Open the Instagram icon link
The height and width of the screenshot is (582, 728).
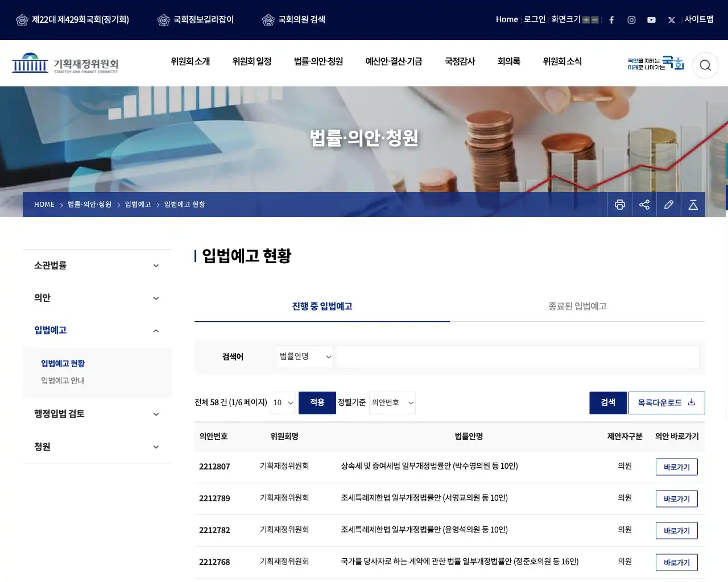coord(631,20)
